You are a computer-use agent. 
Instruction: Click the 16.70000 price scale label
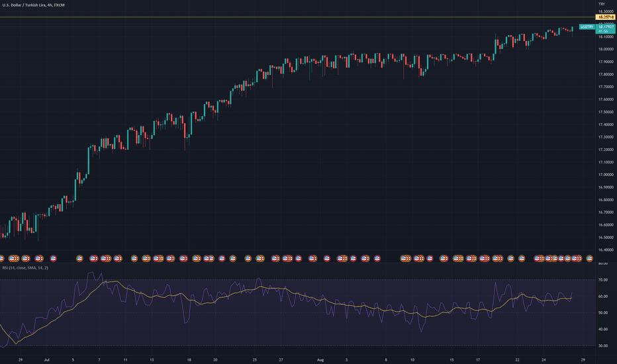606,212
